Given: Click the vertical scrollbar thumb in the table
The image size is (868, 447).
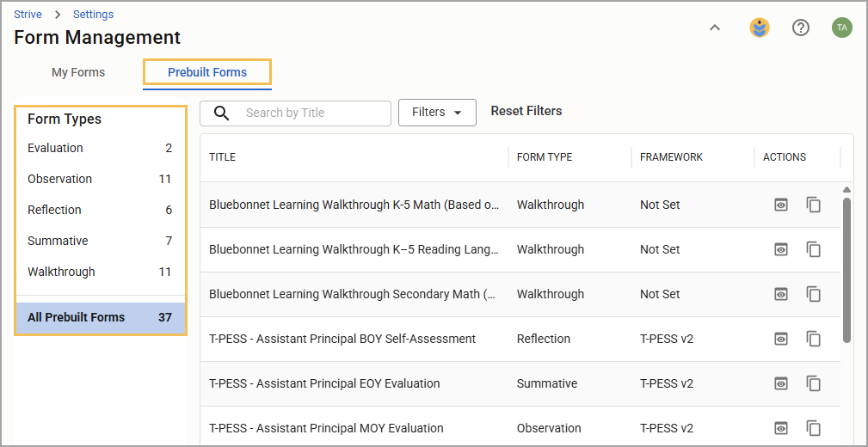Looking at the screenshot, I should click(x=846, y=270).
